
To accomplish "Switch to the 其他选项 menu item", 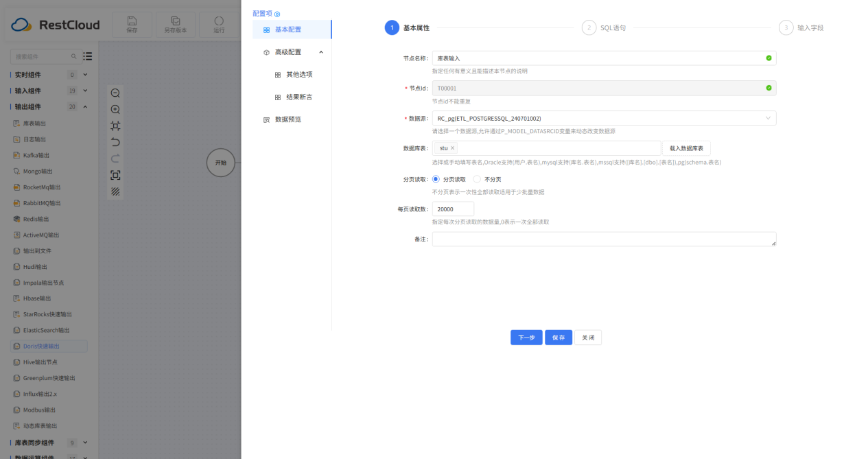I will [x=298, y=75].
